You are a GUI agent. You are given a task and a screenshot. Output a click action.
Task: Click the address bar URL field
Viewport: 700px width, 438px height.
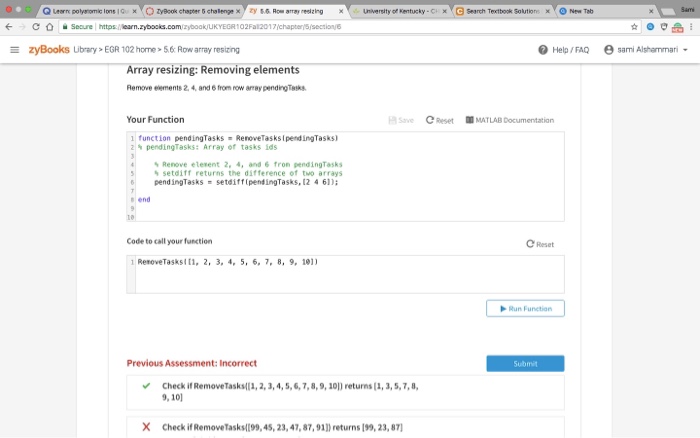tap(348, 27)
